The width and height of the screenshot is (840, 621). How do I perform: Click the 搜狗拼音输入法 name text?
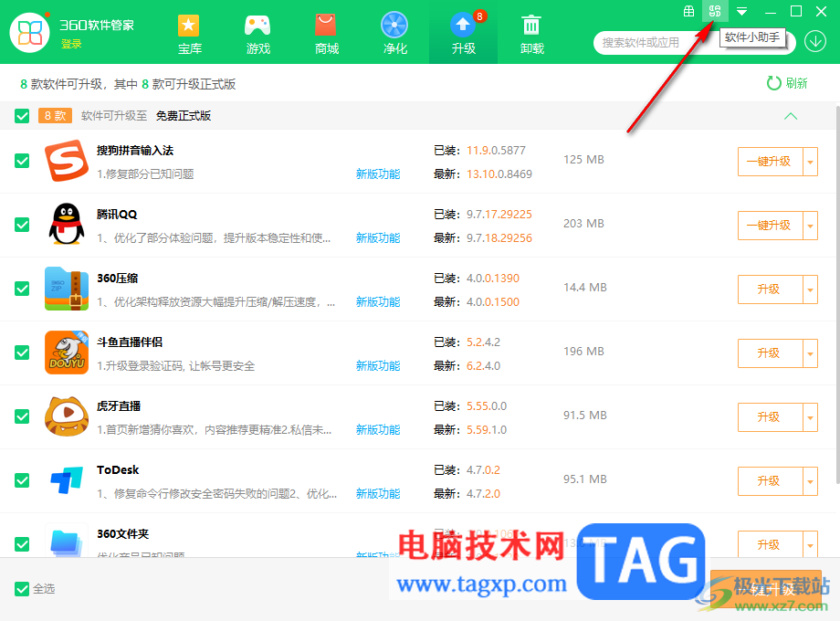click(135, 151)
